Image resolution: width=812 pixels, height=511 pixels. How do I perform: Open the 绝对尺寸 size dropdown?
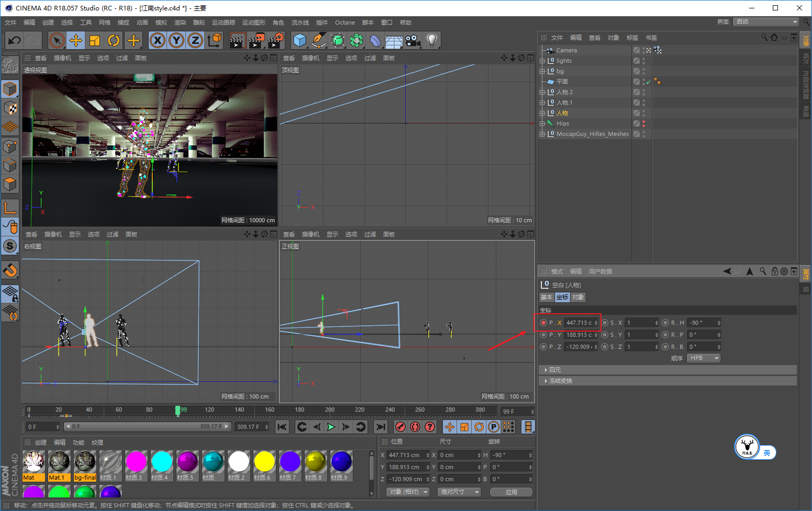tap(459, 492)
